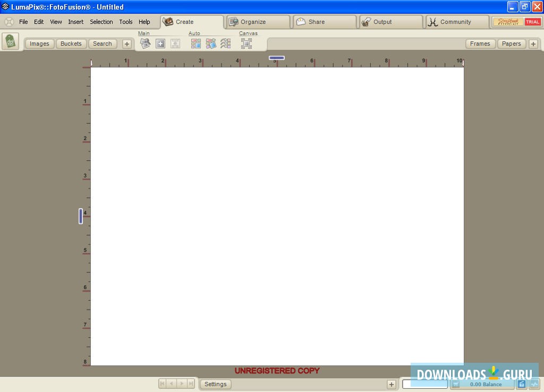The image size is (544, 392).
Task: Click the save disk icon under Main
Action: pyautogui.click(x=175, y=44)
